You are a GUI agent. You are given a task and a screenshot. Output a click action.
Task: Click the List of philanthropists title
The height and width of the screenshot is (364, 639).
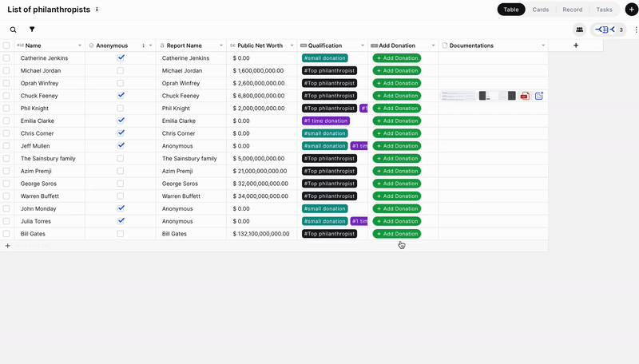49,10
